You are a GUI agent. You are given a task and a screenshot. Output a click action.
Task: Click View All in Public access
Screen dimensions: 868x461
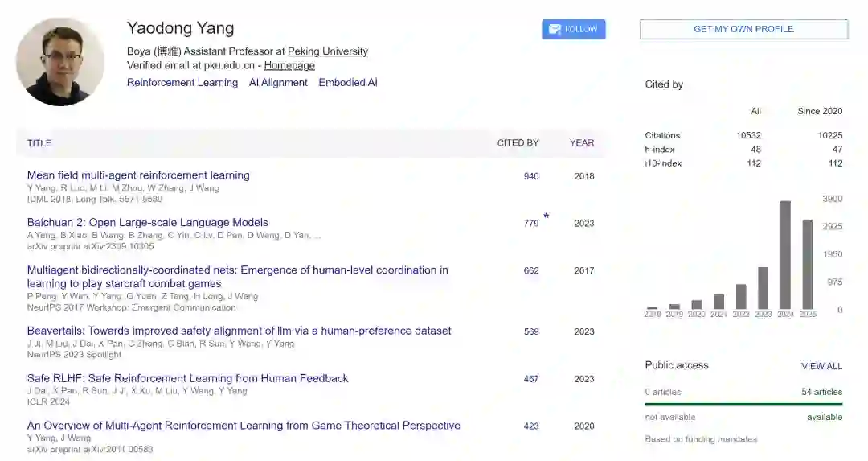(x=821, y=366)
